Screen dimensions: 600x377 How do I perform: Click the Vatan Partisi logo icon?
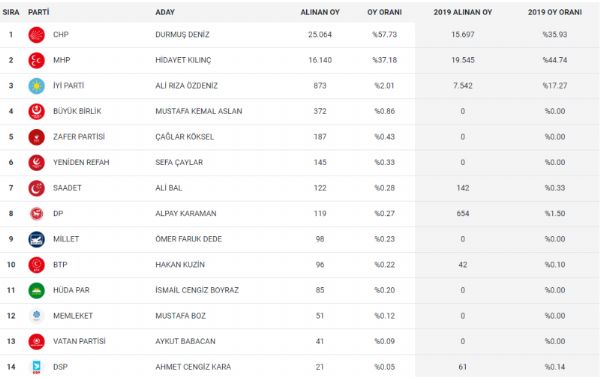36,341
